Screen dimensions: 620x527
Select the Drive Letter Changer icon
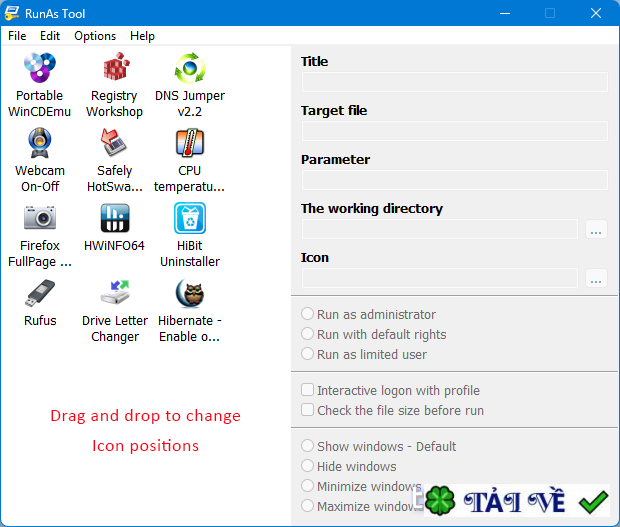(115, 293)
